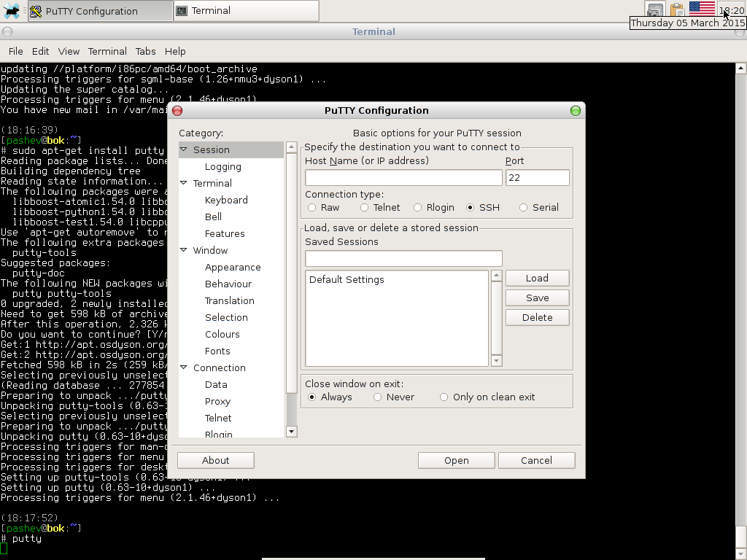
Task: Click the Saved Sessions name field
Action: (403, 259)
